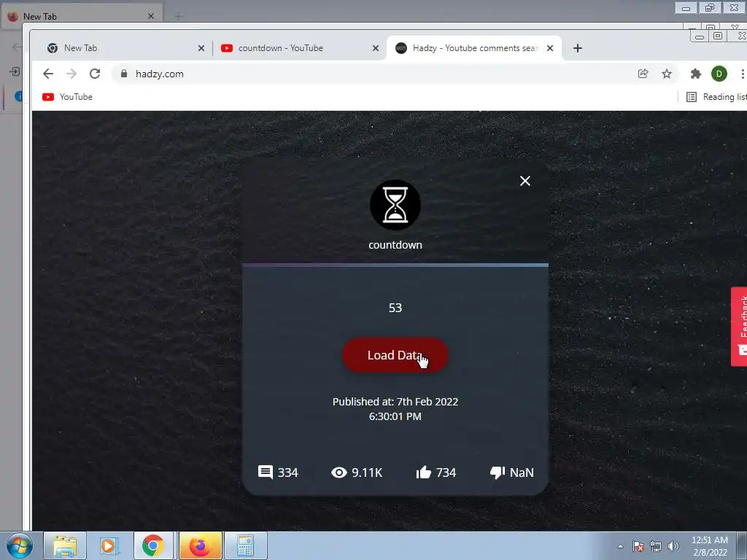Screen dimensions: 747x560
Task: Click the thumbs down dislikes icon
Action: 498,472
